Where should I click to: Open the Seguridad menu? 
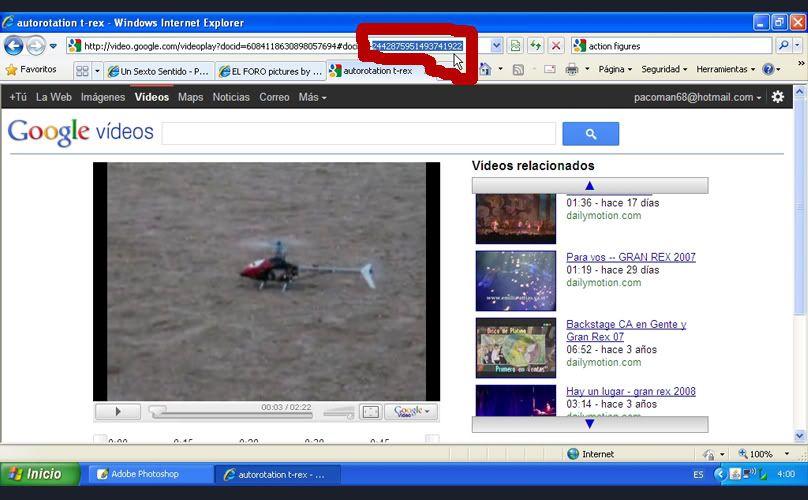[664, 69]
